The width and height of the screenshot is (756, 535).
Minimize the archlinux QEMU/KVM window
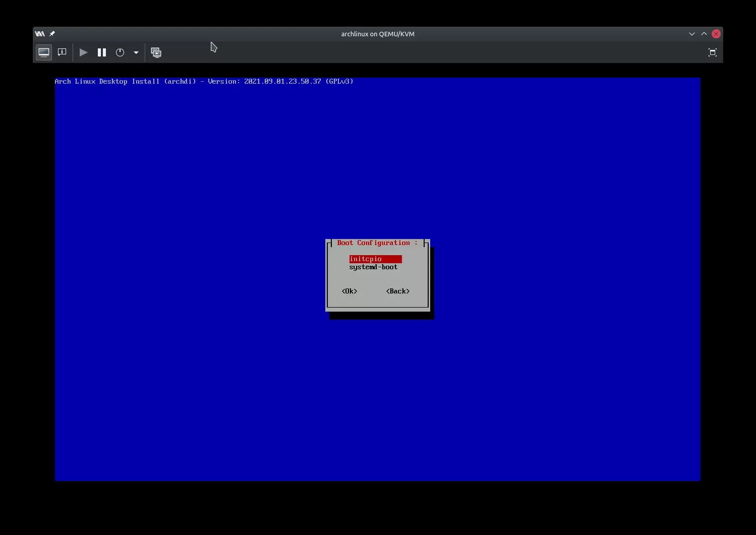pyautogui.click(x=691, y=34)
